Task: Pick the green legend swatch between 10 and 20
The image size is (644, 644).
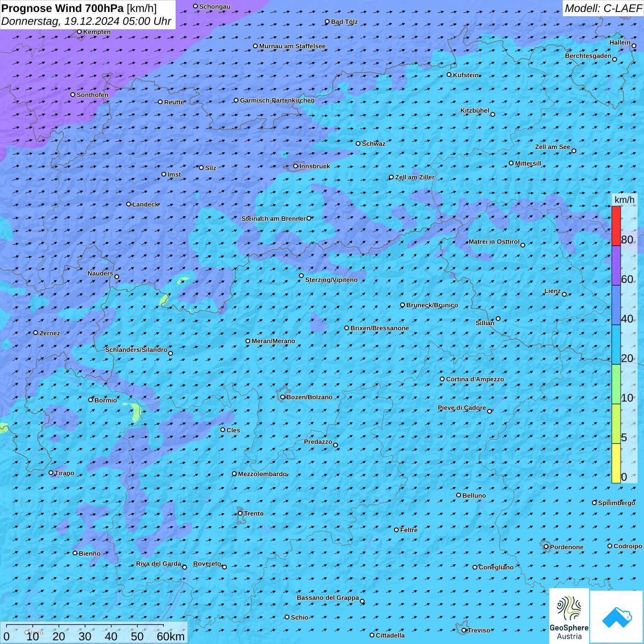Action: [616, 384]
